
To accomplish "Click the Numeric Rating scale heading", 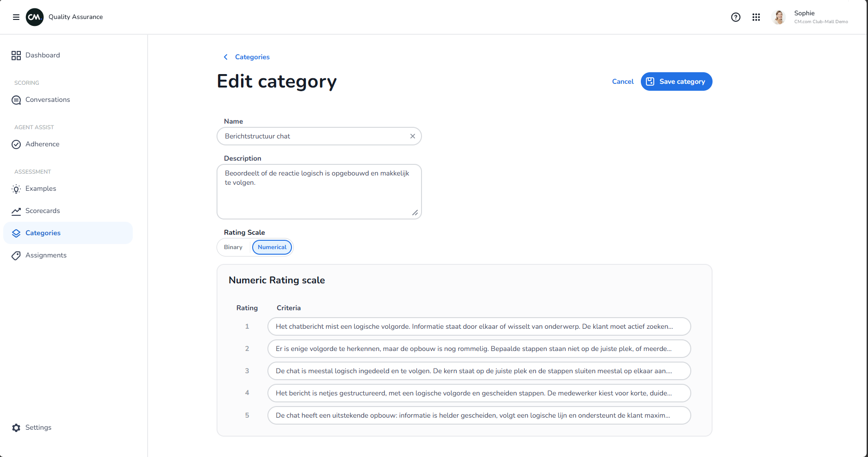I will (277, 280).
